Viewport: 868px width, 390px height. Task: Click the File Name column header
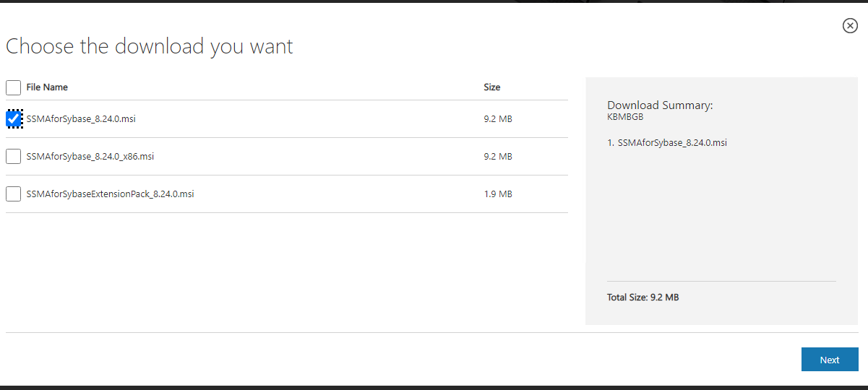click(x=47, y=87)
